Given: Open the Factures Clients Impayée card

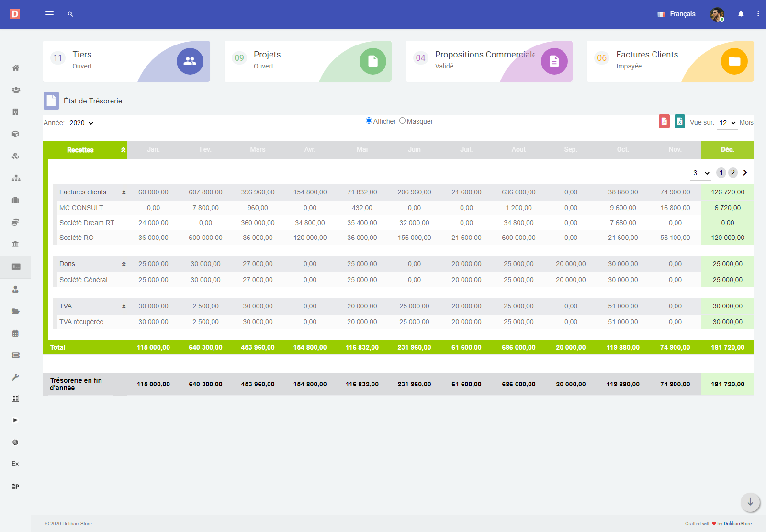Looking at the screenshot, I should pyautogui.click(x=670, y=61).
